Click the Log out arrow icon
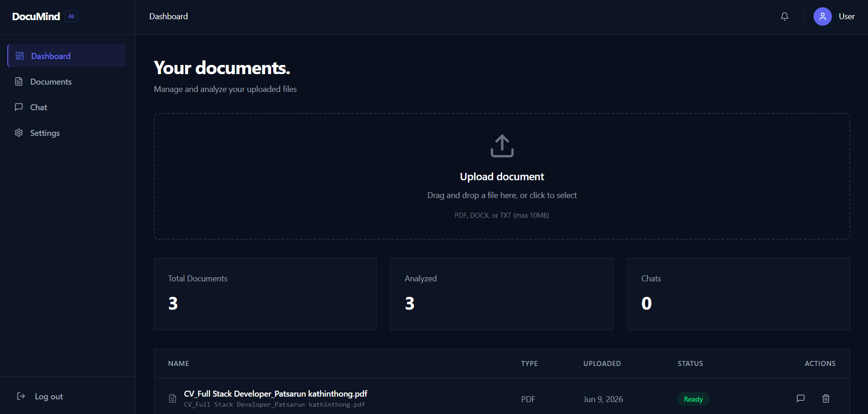 [x=21, y=396]
